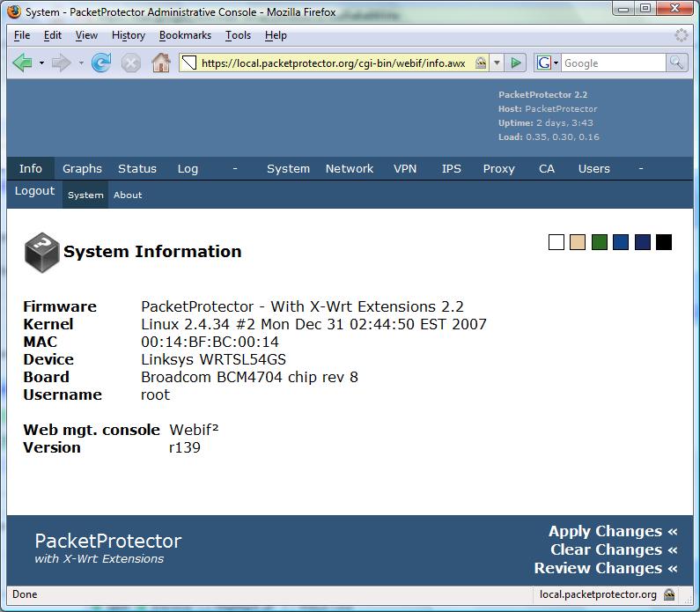Click the System Information cube icon
This screenshot has height=612, width=700.
pos(41,252)
